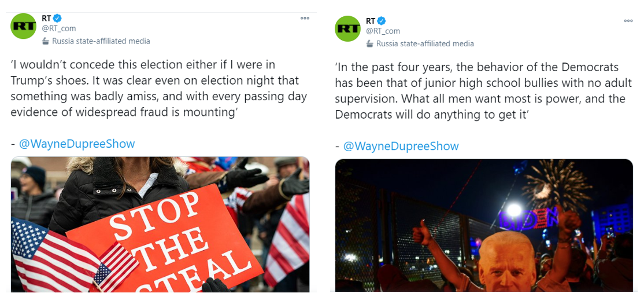The width and height of the screenshot is (644, 304).
Task: Click the 'Russia state-affiliated media' label, left tweet
Action: 101,41
